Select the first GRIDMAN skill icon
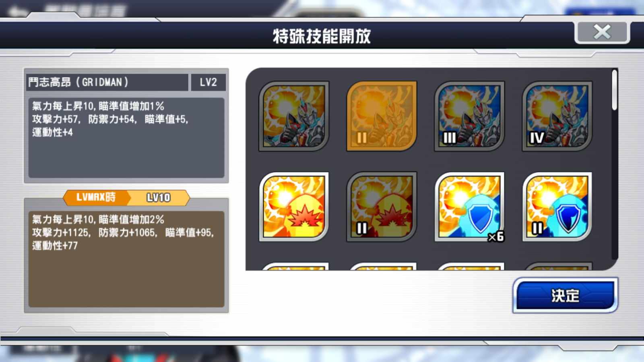Viewport: 644px width, 362px height. coord(294,116)
